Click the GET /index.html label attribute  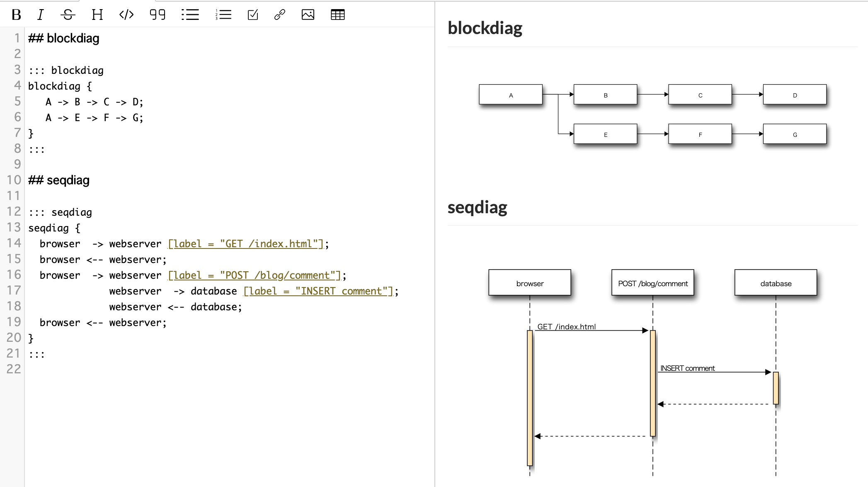(245, 244)
